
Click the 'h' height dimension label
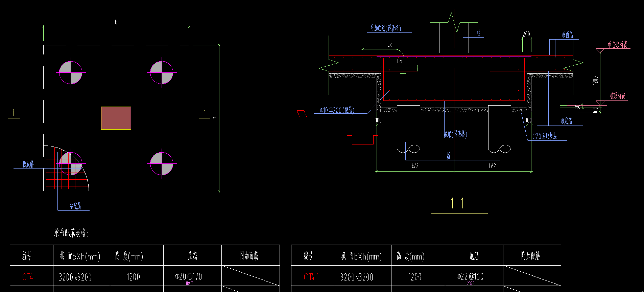pyautogui.click(x=214, y=118)
